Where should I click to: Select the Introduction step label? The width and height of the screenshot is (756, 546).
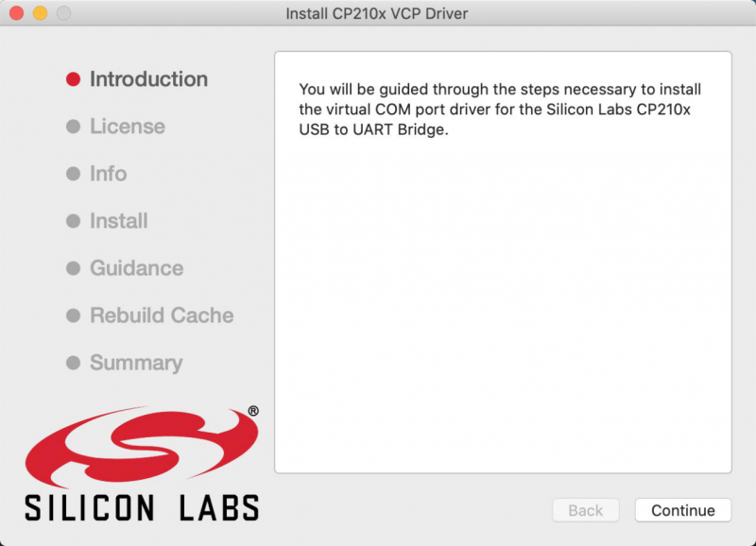click(148, 79)
